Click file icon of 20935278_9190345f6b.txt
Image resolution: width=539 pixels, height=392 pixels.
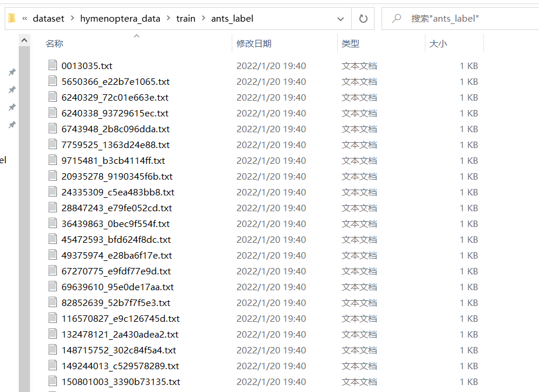click(x=53, y=176)
